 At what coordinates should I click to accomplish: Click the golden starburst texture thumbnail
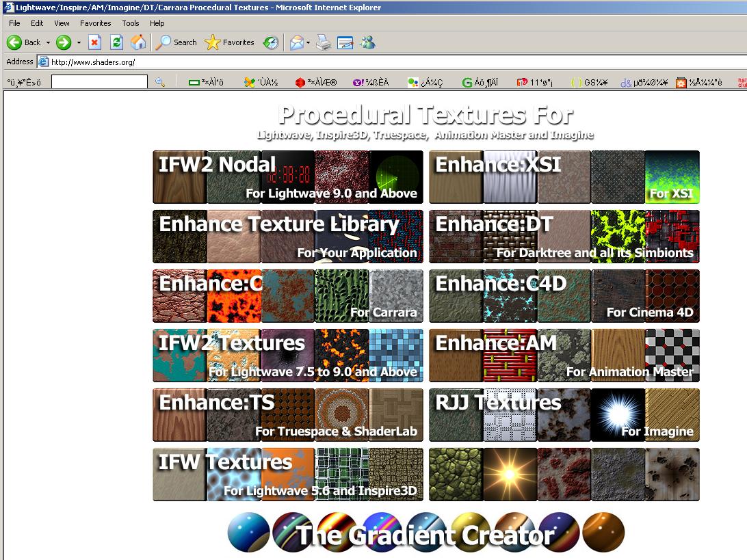(510, 475)
